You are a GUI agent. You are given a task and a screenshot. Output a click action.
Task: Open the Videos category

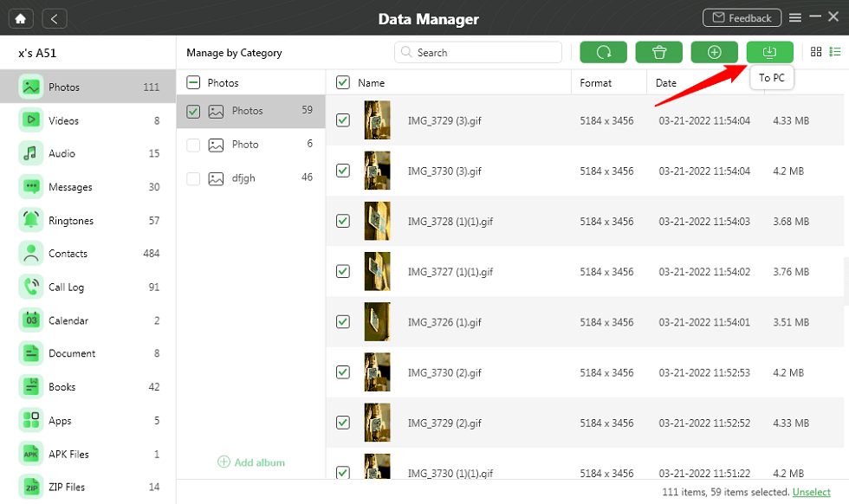(x=63, y=120)
